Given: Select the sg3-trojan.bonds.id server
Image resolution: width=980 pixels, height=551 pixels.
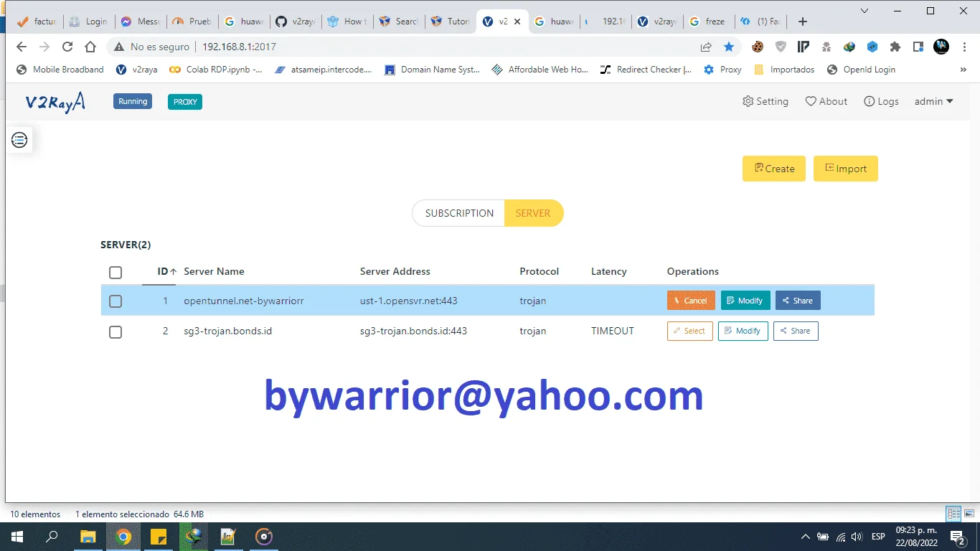Looking at the screenshot, I should click(690, 331).
